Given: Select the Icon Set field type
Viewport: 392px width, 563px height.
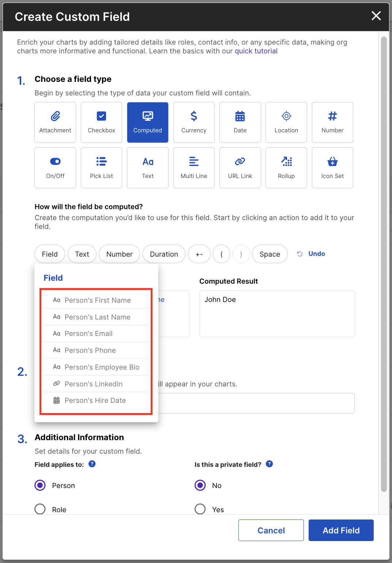Looking at the screenshot, I should [332, 168].
